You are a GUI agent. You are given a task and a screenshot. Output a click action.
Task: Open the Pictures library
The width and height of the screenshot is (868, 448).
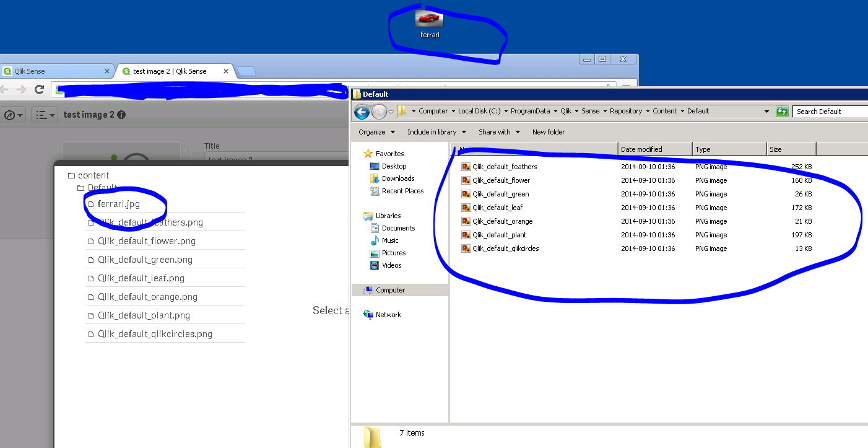point(394,253)
